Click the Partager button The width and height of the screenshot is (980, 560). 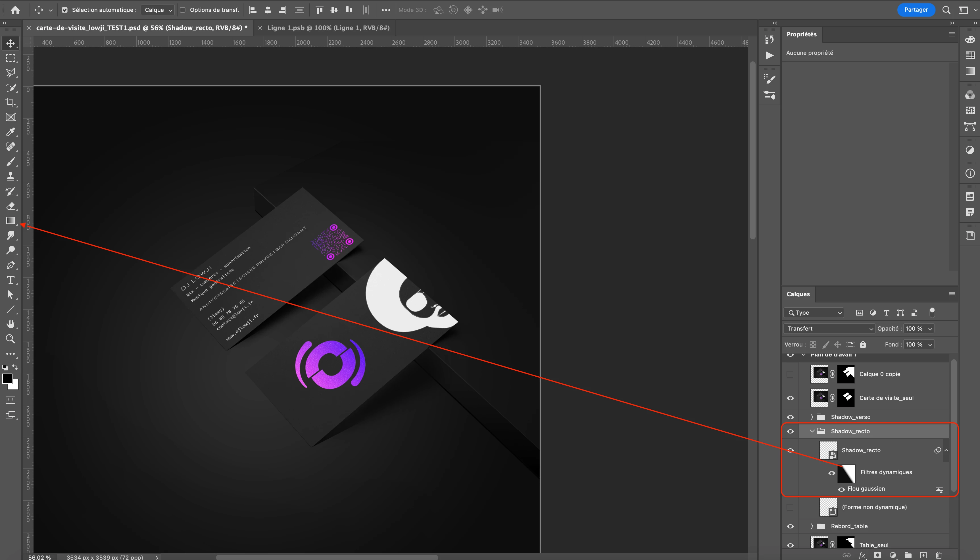pyautogui.click(x=916, y=10)
